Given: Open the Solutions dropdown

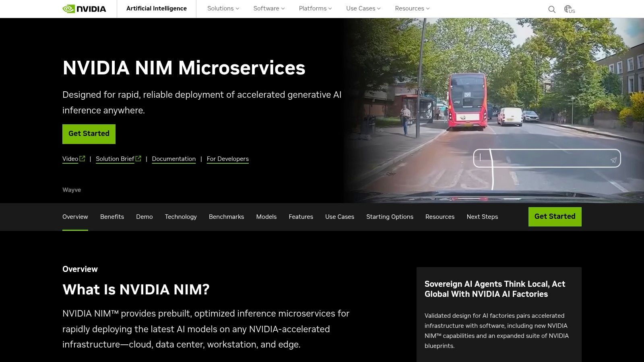Looking at the screenshot, I should click(223, 8).
